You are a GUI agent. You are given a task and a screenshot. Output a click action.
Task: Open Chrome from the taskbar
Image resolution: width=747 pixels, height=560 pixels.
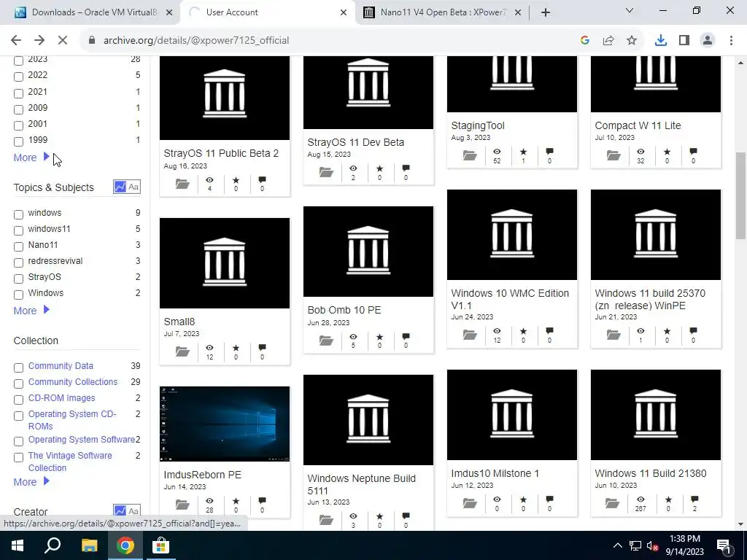(x=125, y=545)
